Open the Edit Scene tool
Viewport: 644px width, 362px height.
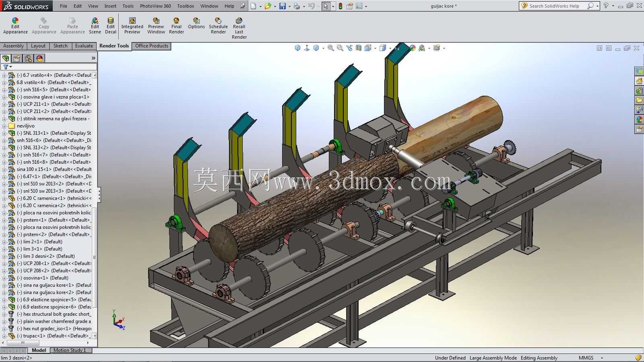click(95, 26)
